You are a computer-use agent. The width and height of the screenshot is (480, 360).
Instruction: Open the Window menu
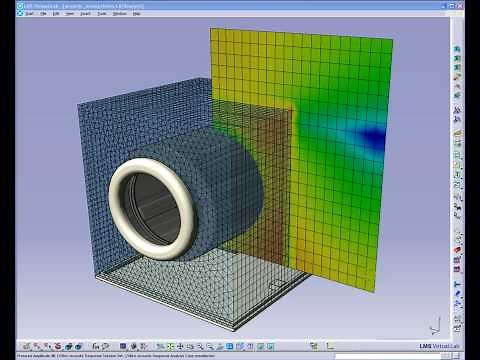[119, 14]
